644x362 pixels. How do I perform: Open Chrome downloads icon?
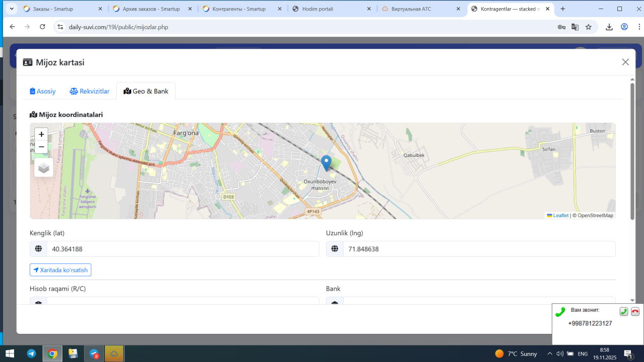tap(609, 27)
